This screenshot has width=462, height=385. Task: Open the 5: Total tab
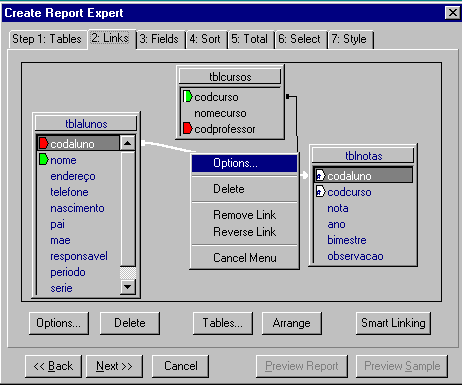click(x=250, y=39)
